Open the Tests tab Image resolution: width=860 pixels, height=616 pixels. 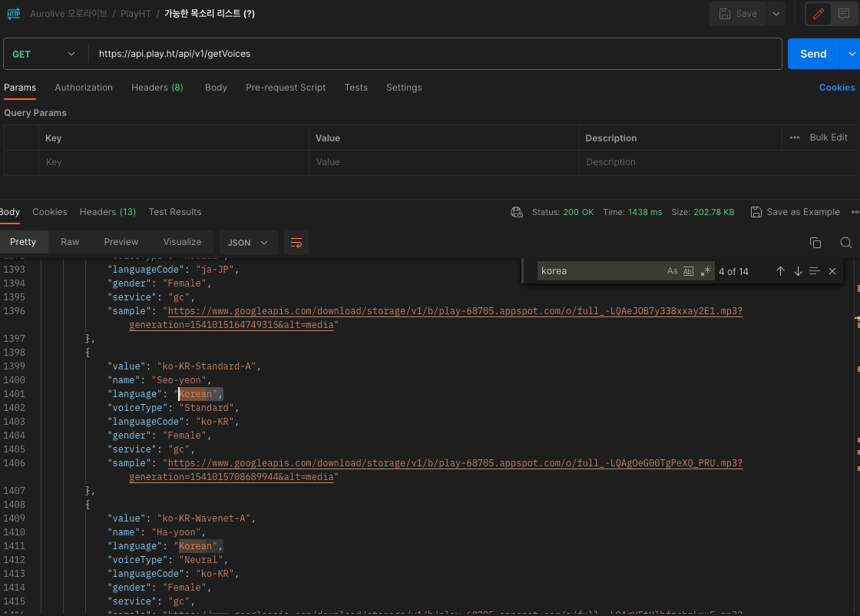click(356, 88)
